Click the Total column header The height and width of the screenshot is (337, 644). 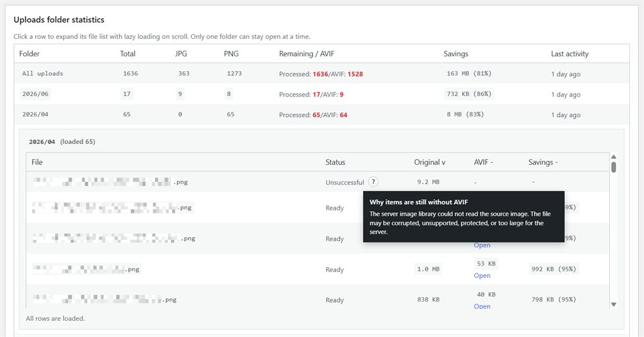point(127,54)
